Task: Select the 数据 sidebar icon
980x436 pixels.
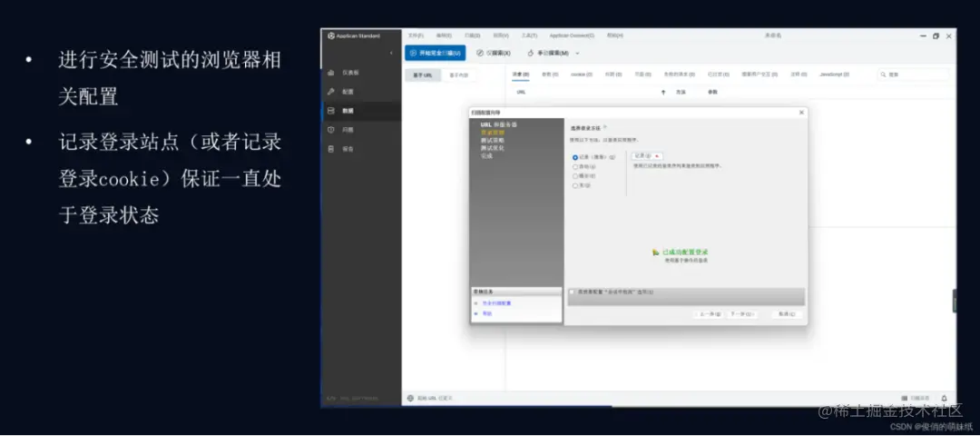Action: [x=331, y=111]
